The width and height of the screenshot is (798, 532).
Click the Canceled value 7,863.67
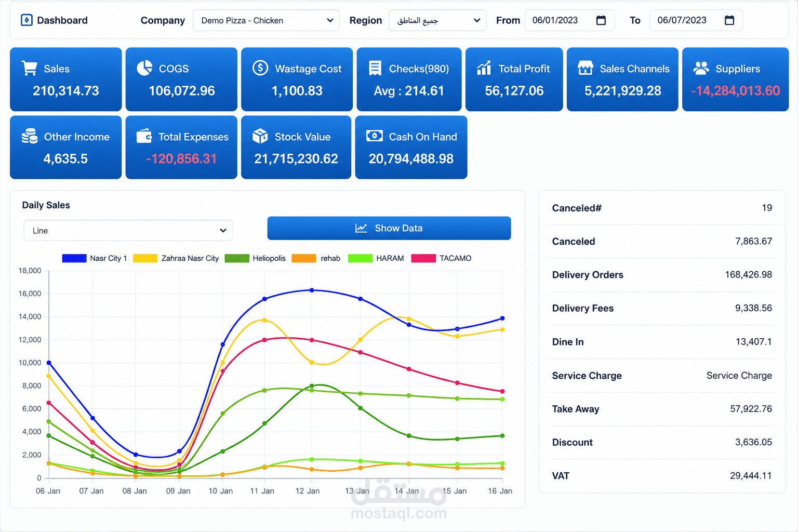753,241
